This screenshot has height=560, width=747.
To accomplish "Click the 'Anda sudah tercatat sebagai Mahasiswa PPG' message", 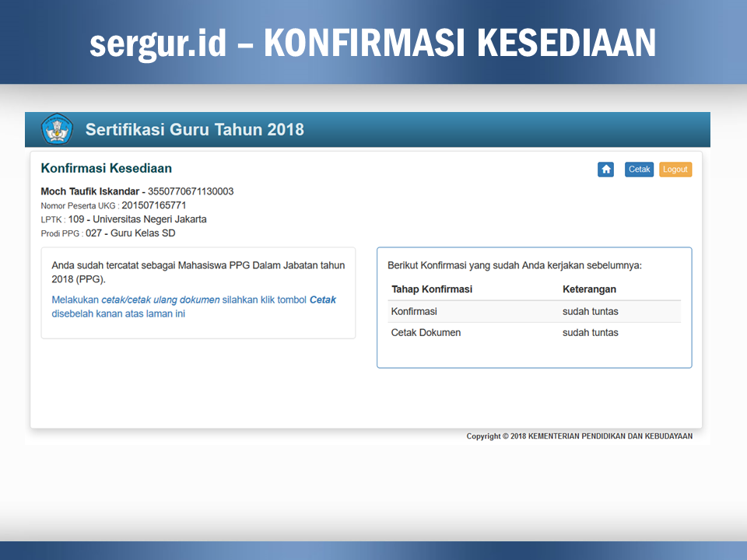I will click(198, 272).
